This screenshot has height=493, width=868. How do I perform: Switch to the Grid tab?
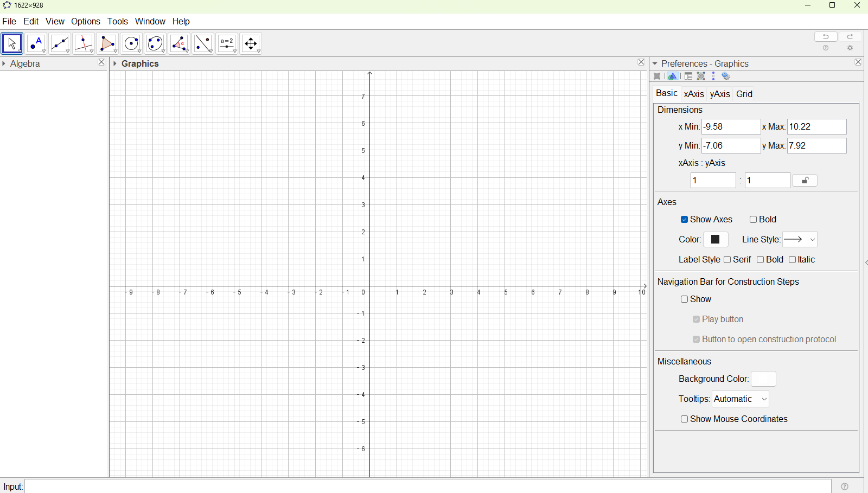click(x=744, y=94)
